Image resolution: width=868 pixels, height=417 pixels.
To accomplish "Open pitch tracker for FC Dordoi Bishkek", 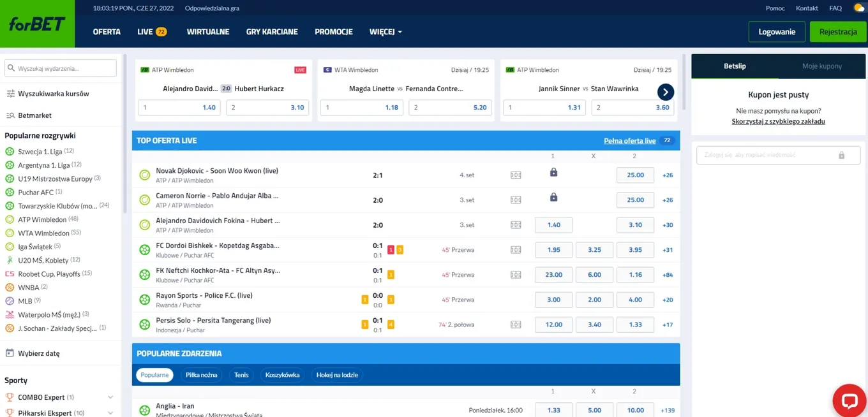I will tap(516, 250).
